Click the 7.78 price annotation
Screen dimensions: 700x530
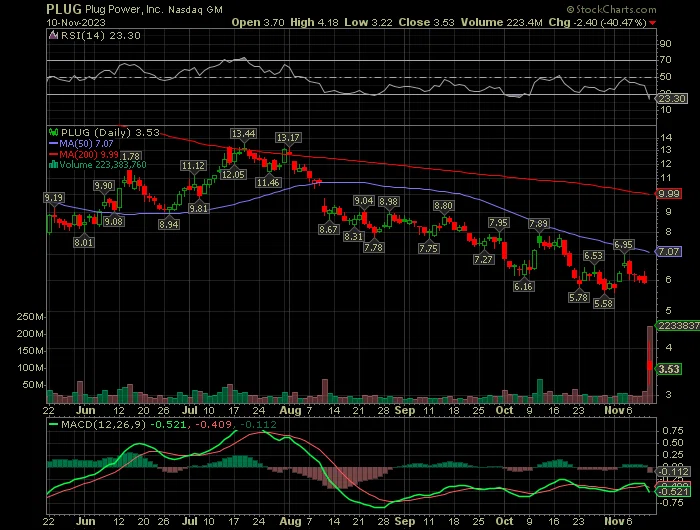373,247
